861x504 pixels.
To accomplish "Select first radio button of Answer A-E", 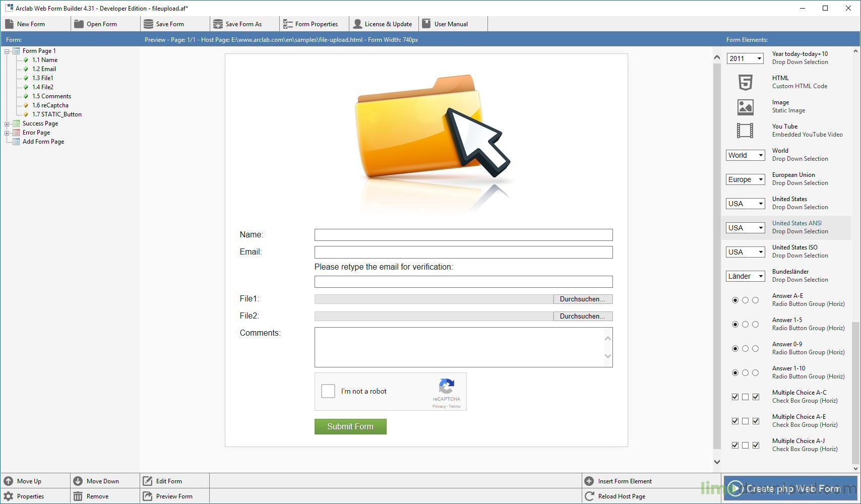I will (x=735, y=300).
